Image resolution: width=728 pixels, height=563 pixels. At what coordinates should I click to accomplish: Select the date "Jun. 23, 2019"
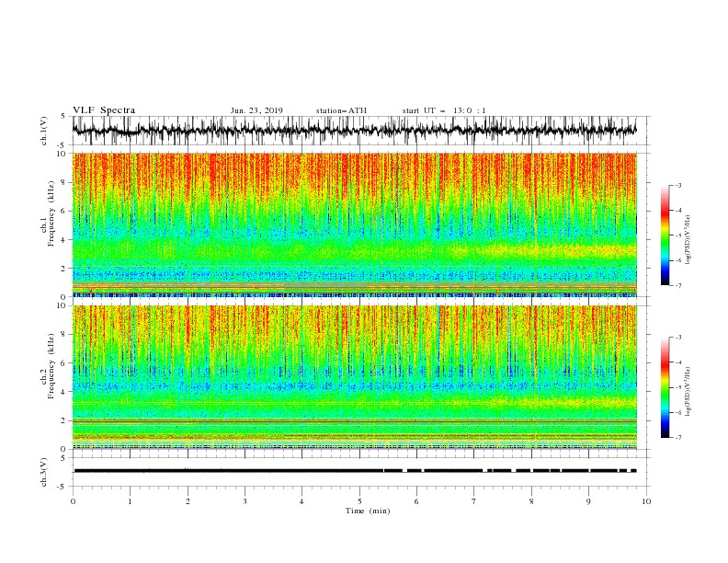256,110
